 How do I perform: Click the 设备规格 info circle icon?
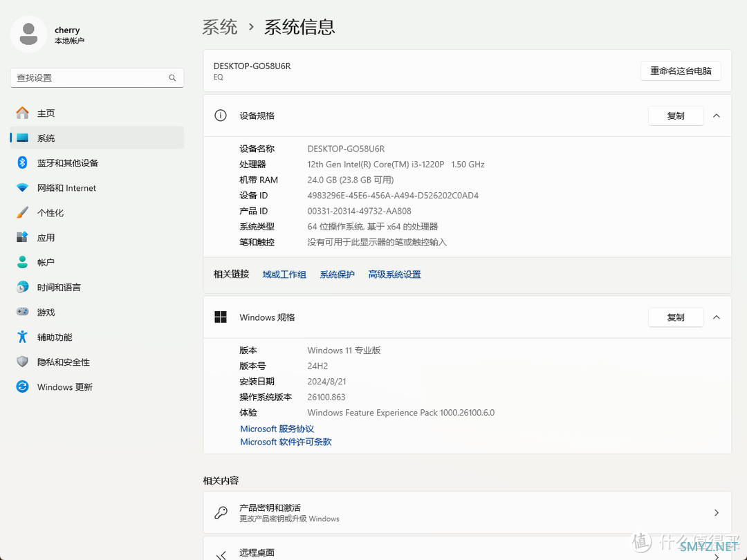[221, 115]
